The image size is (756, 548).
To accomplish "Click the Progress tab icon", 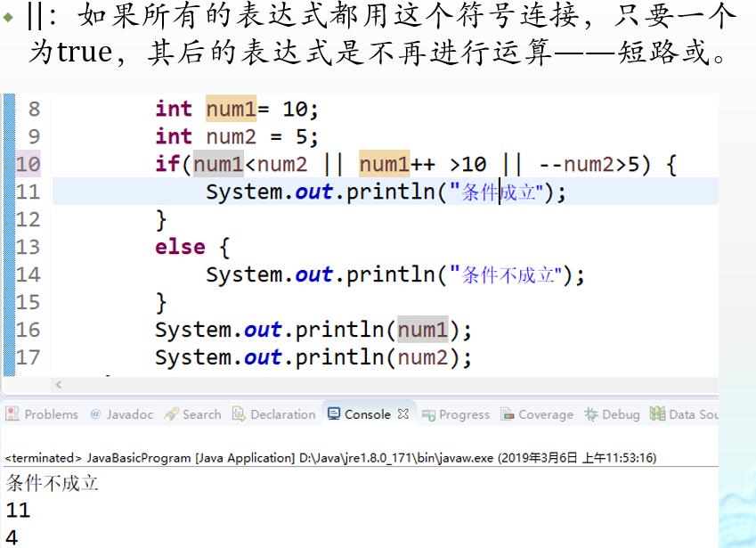I will (428, 415).
